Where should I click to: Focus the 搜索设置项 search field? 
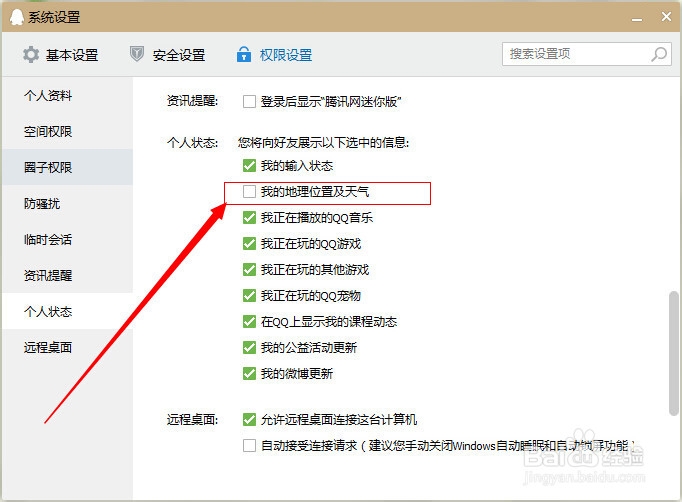coord(587,54)
